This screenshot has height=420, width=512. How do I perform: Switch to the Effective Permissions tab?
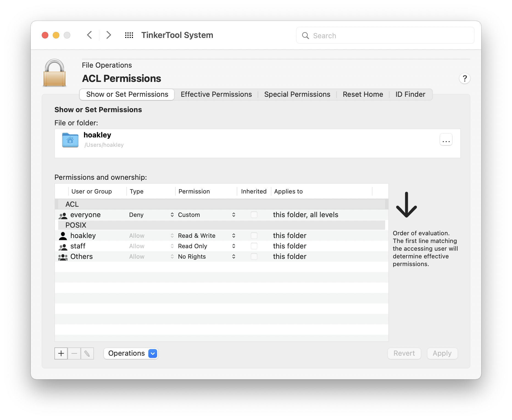pos(216,95)
